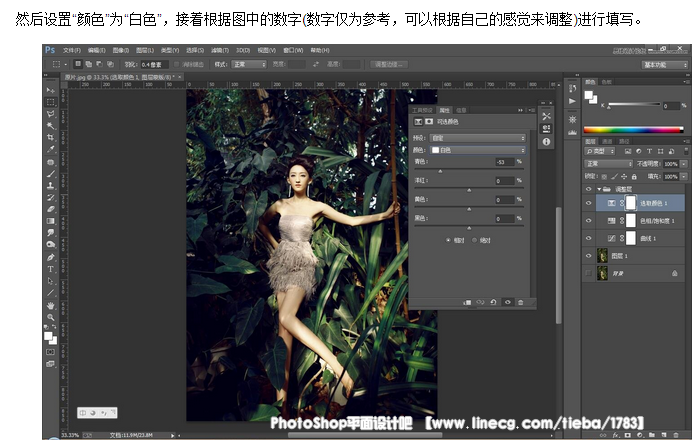The height and width of the screenshot is (440, 694).
Task: Select the Clone Stamp tool
Action: 50,185
